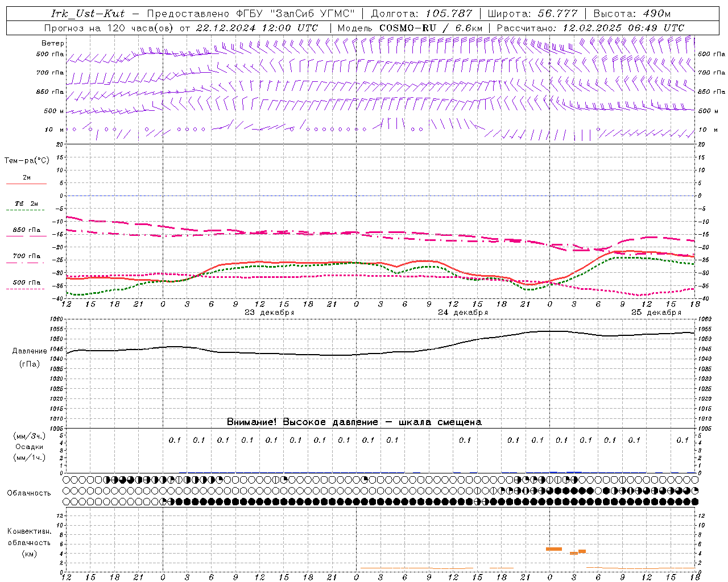This screenshot has height=582, width=728.
Task: Click the 25 декабря date label
Action: (656, 313)
